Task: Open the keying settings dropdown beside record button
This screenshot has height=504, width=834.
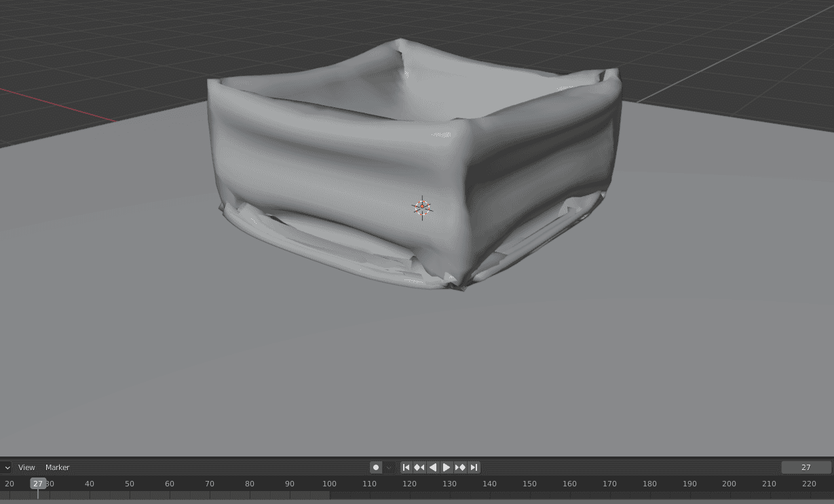Action: click(x=388, y=467)
